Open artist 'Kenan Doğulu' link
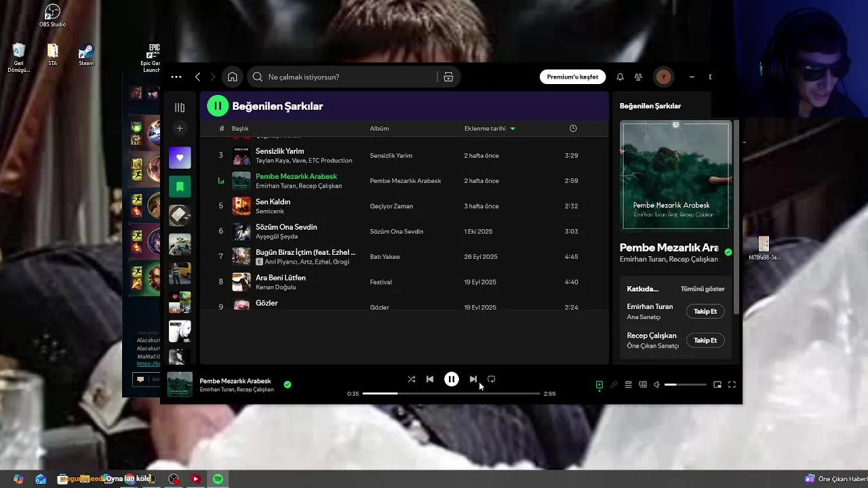The image size is (868, 488). pos(275,287)
